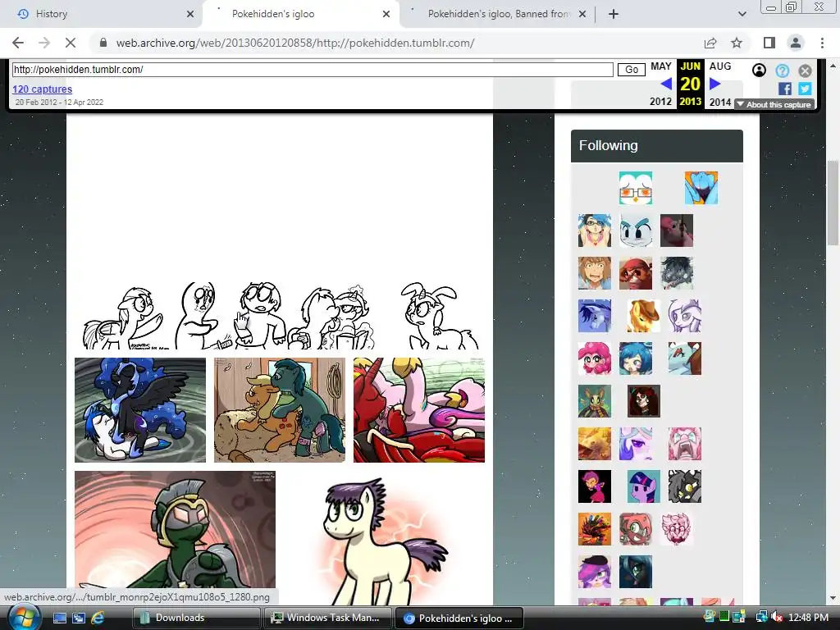The image size is (840, 630).
Task: Click the taskbar clock showing 12:48 PM
Action: [x=808, y=618]
